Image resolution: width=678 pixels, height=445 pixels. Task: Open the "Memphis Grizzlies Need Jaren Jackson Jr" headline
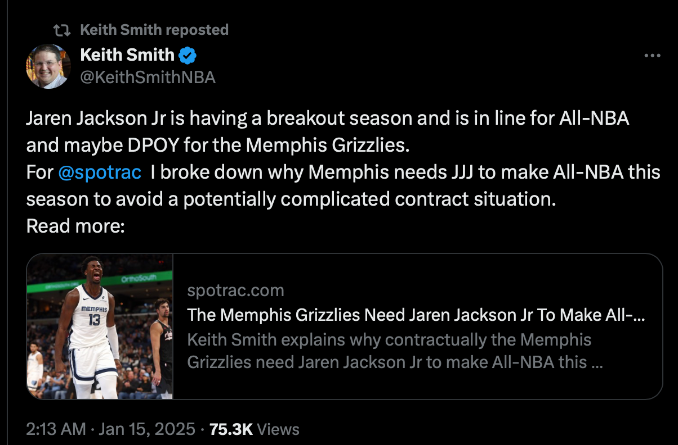415,315
